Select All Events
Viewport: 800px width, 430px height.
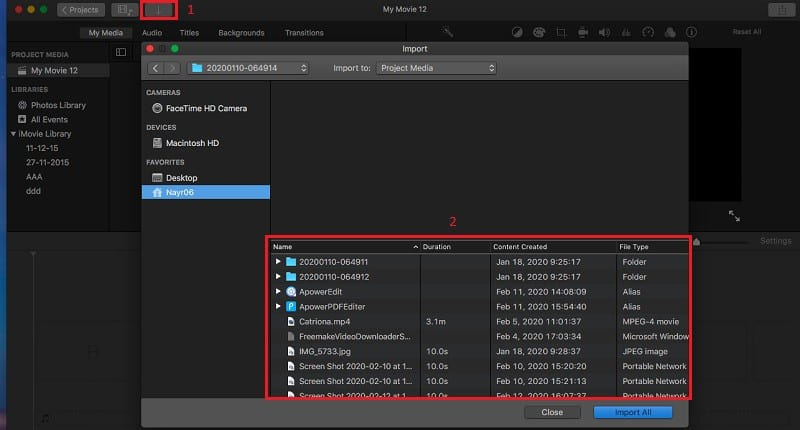click(49, 119)
